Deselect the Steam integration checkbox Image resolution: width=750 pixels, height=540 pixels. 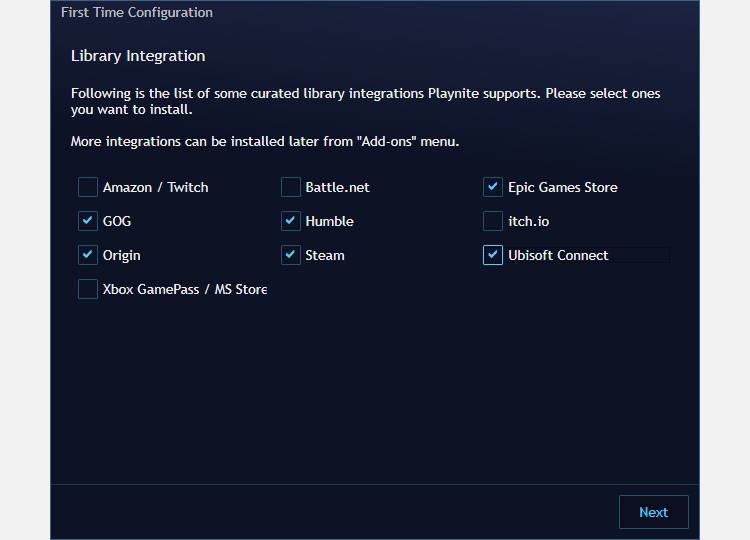pyautogui.click(x=291, y=255)
